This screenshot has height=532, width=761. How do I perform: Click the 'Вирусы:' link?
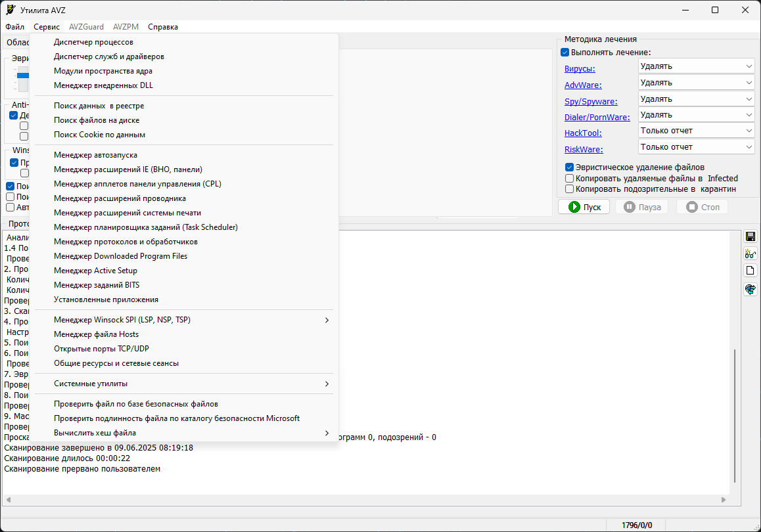pos(580,69)
